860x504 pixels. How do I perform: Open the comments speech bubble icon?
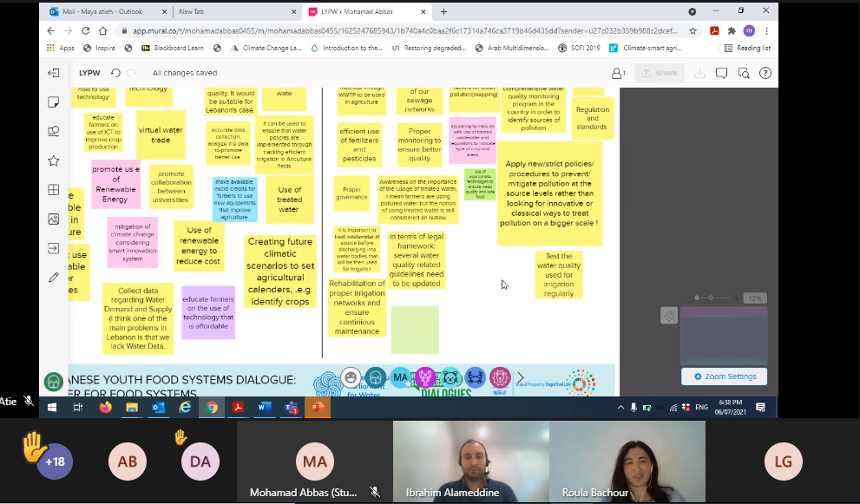(721, 73)
